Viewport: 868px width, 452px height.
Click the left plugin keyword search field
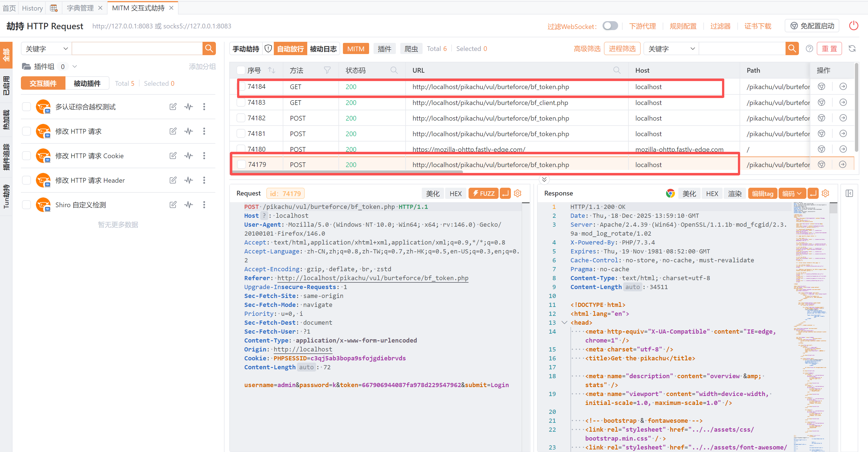pyautogui.click(x=137, y=49)
